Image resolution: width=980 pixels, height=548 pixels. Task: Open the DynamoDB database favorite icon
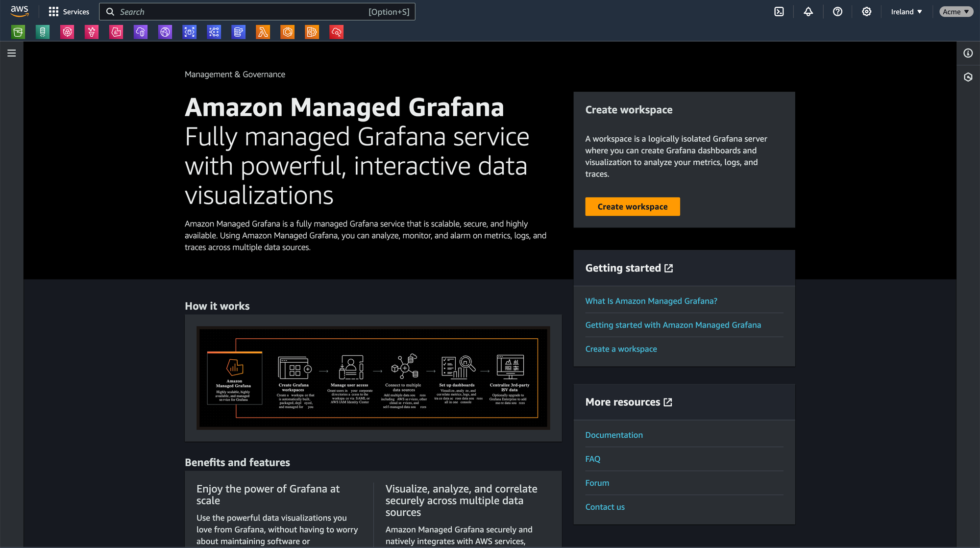pyautogui.click(x=43, y=32)
